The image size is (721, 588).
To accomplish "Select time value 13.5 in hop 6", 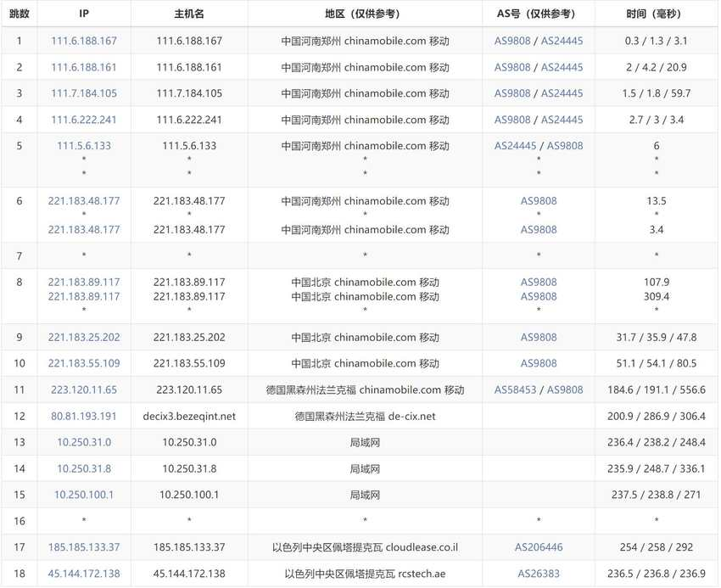I will 657,201.
